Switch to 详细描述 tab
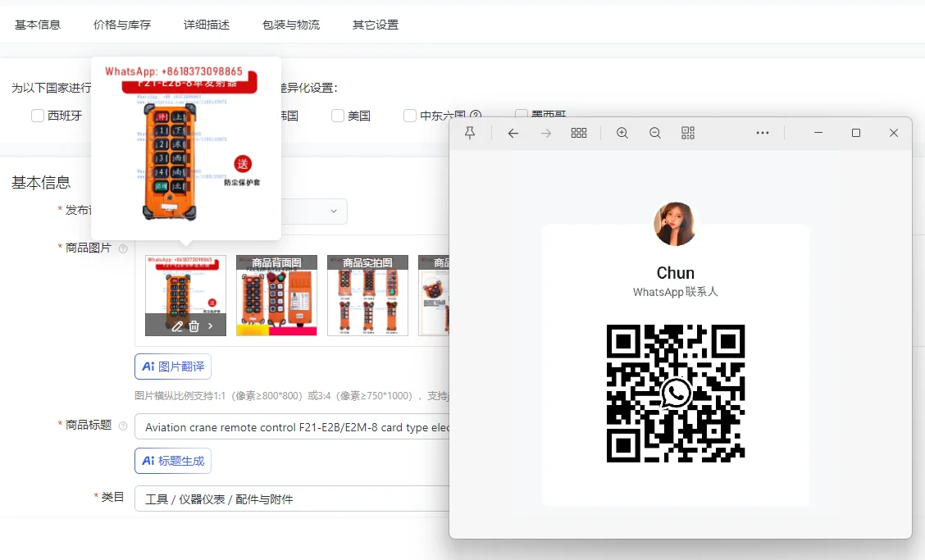 tap(207, 25)
